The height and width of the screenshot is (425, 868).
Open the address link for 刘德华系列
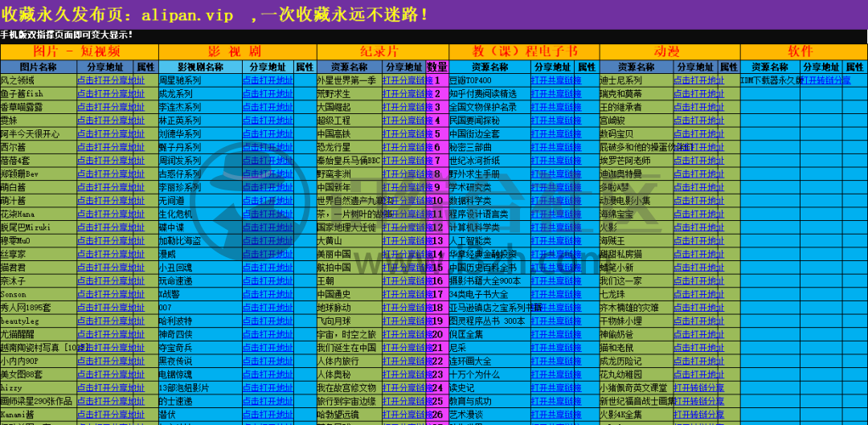(x=268, y=134)
